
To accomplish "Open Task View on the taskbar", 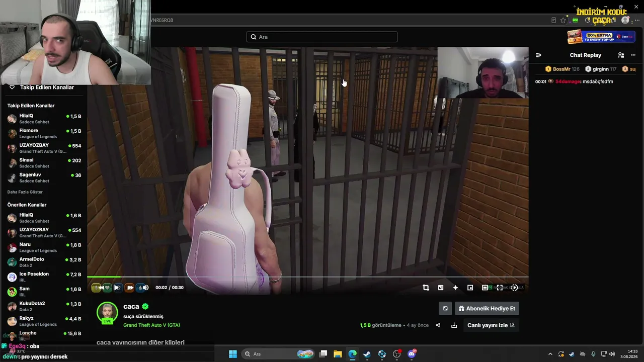I will pos(324,354).
